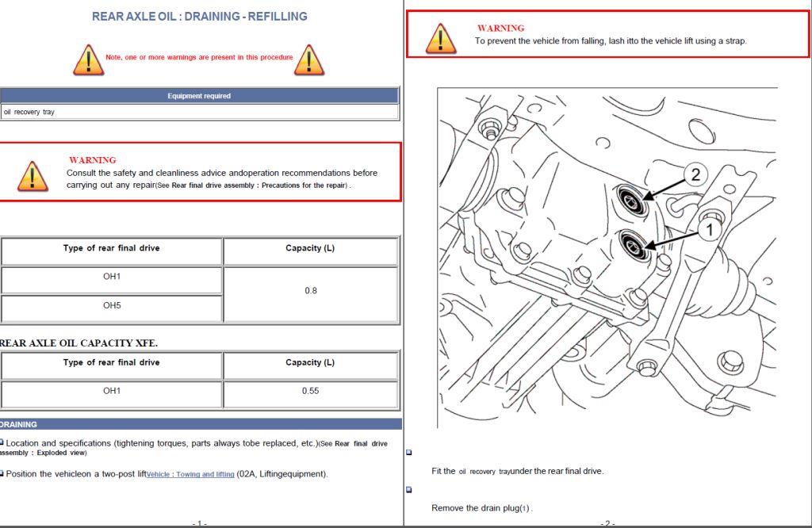This screenshot has height=528, width=812.
Task: Click the 'Equipment required' table header
Action: (x=199, y=96)
